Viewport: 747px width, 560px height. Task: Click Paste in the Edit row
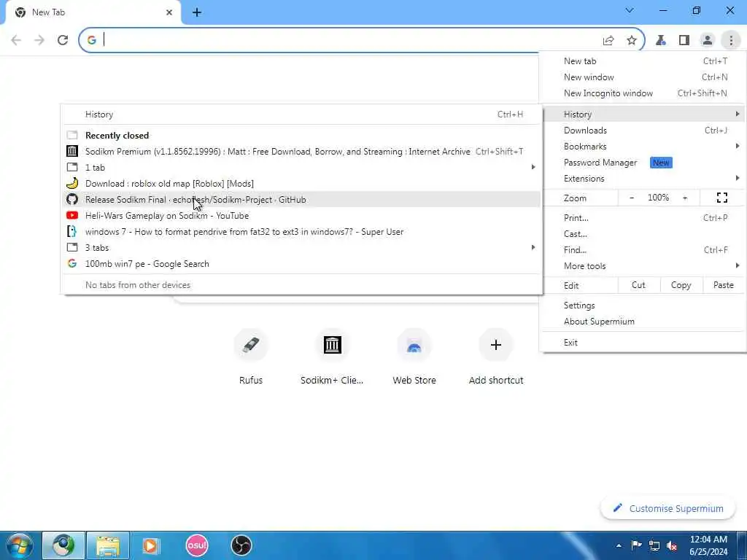coord(724,285)
